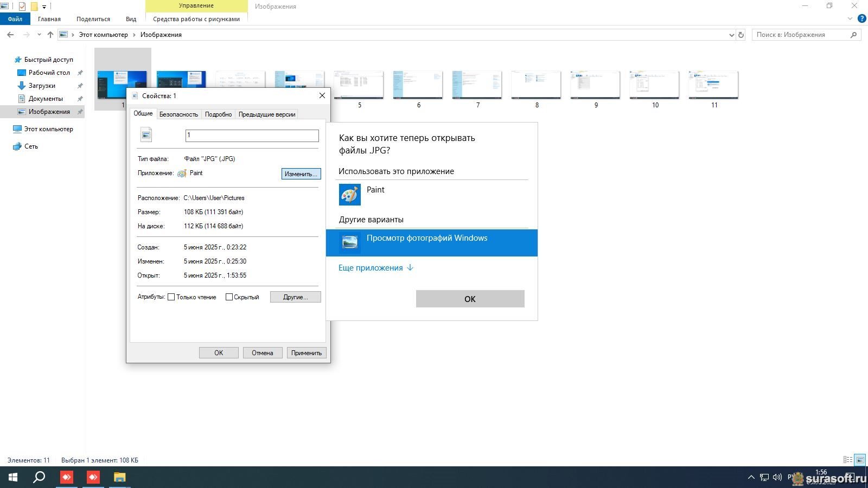Refresh the current folder view

(x=741, y=35)
